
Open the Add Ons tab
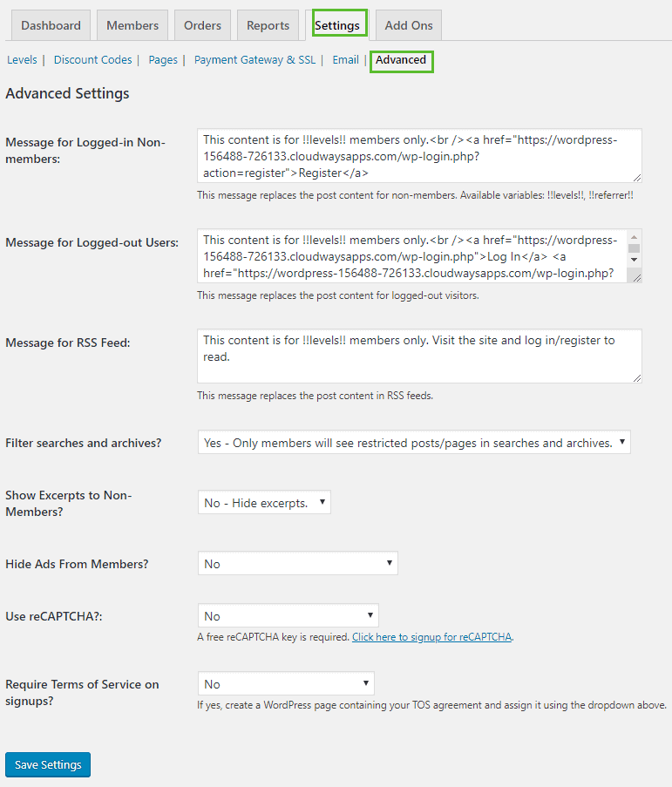(x=409, y=25)
